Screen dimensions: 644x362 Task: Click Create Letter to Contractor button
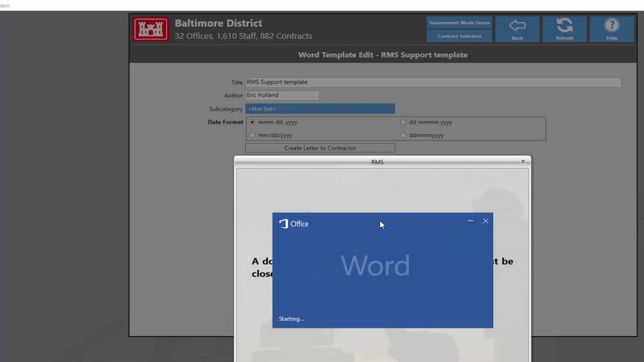[320, 148]
